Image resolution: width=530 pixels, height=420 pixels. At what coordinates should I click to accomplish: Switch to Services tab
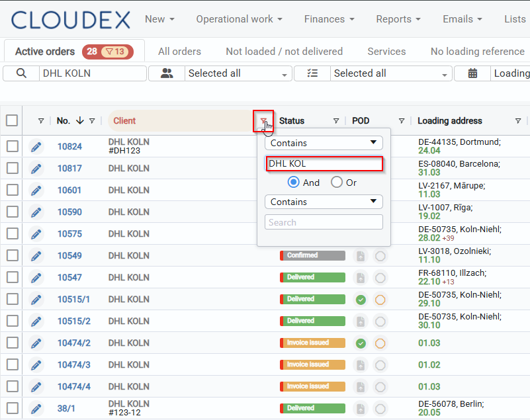coord(386,52)
